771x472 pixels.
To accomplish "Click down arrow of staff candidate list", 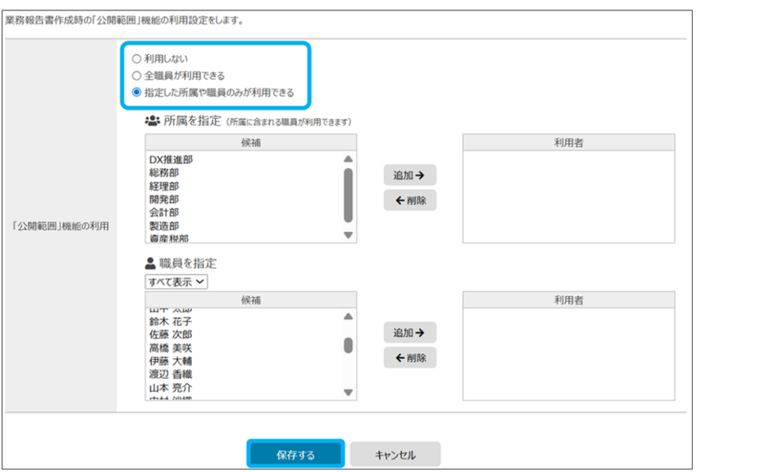I will click(348, 392).
